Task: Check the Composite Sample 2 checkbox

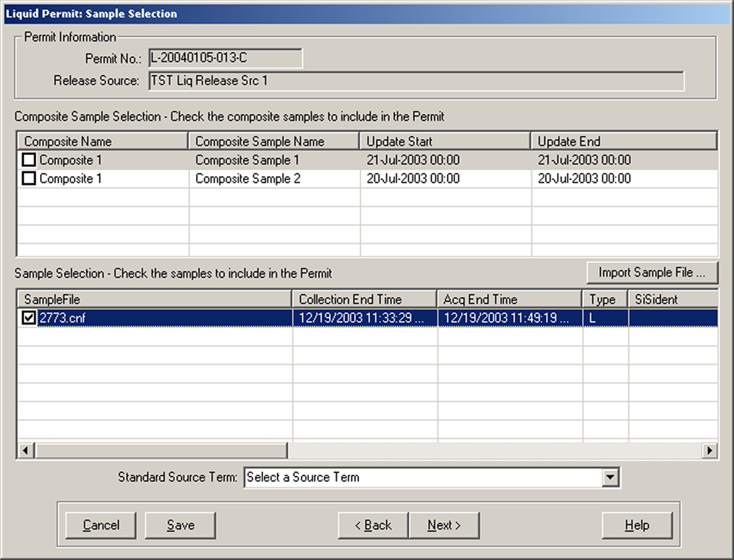Action: tap(28, 178)
